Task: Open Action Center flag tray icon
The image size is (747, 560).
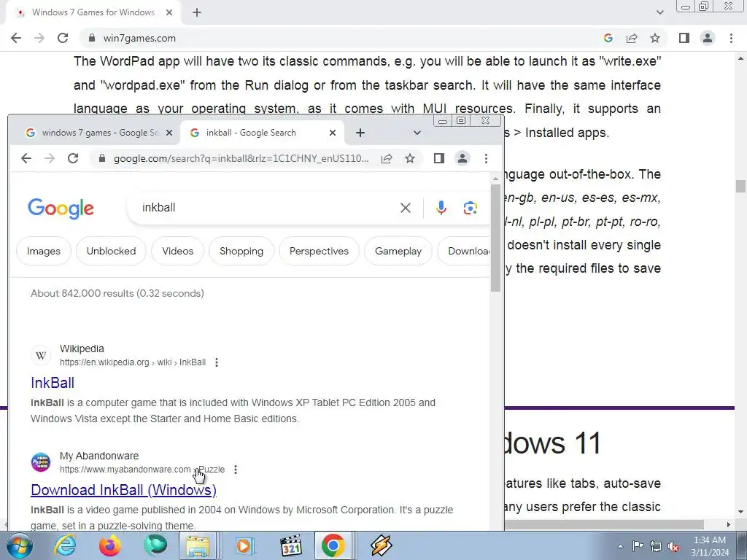Action: point(638,545)
